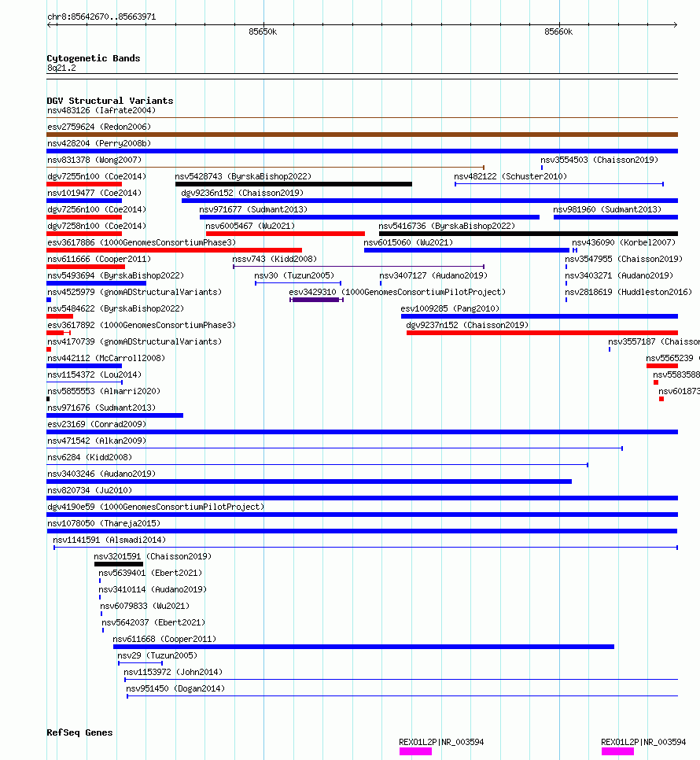Open the nsv1019477 (Coe2014) label
The image size is (700, 760).
click(94, 193)
